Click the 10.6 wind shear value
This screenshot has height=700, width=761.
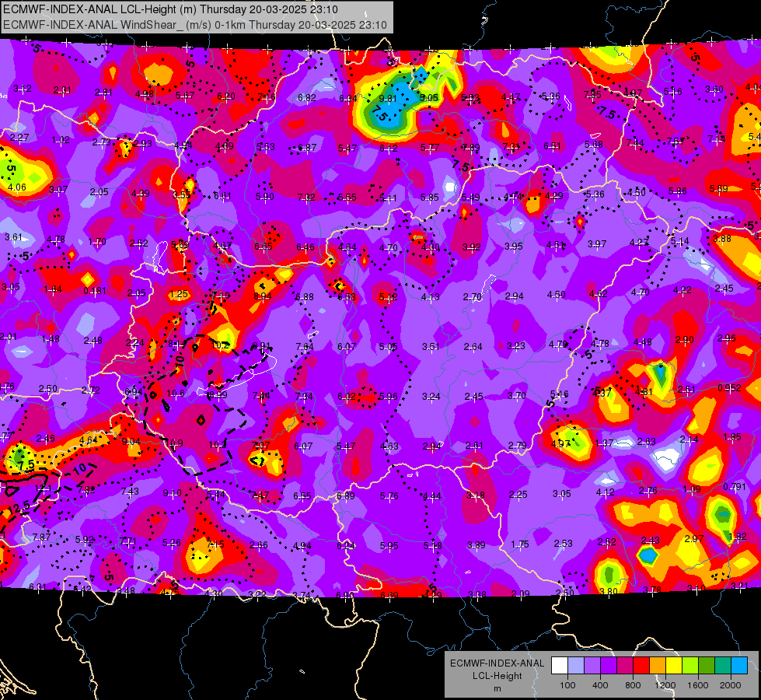176,394
